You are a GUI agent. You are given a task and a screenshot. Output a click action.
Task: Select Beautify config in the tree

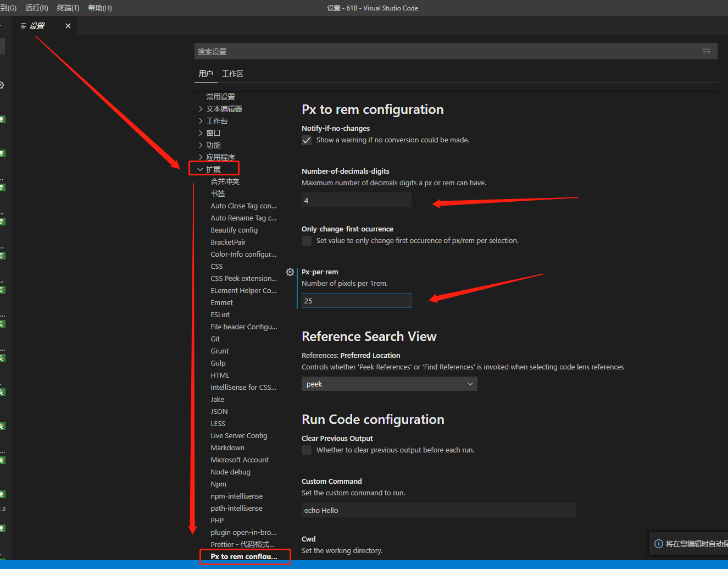pyautogui.click(x=234, y=230)
